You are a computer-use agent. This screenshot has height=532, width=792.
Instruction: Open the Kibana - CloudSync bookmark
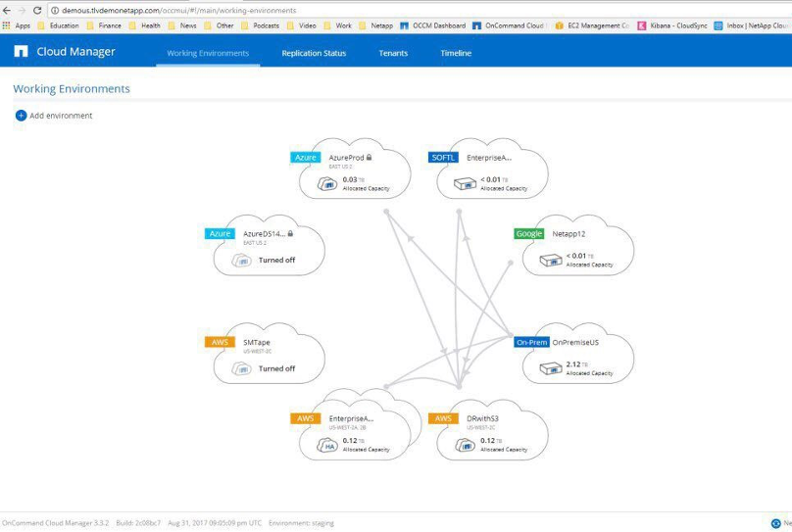pos(674,25)
